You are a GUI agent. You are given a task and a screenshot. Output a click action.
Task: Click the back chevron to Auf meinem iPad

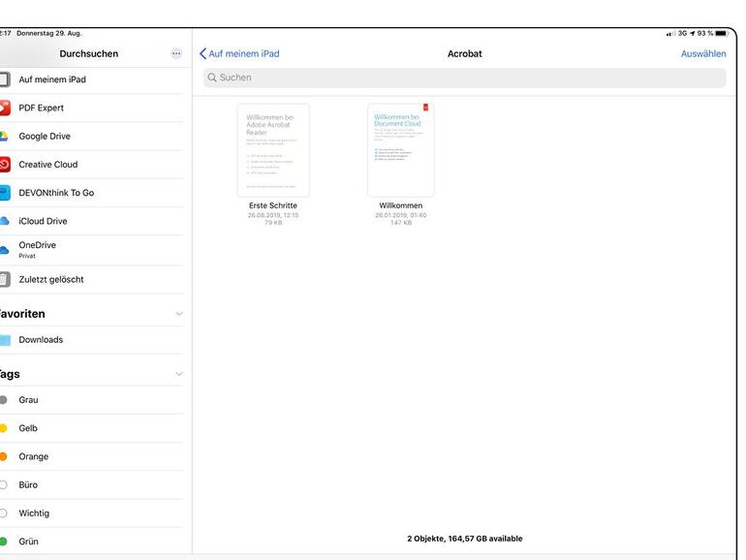203,53
